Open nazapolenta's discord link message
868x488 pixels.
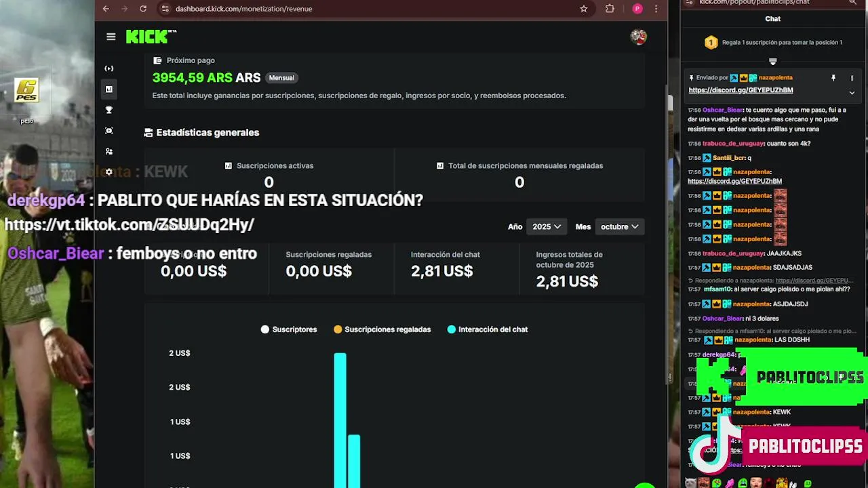coord(734,181)
